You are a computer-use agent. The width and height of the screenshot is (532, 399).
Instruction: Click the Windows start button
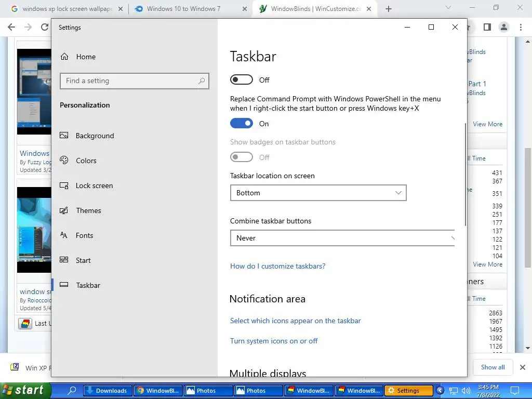coord(25,390)
